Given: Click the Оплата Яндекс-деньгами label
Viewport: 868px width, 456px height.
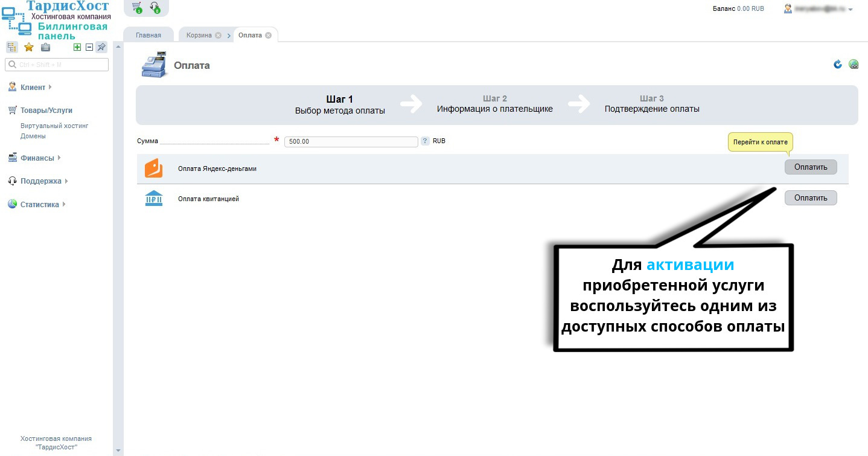Looking at the screenshot, I should point(217,169).
